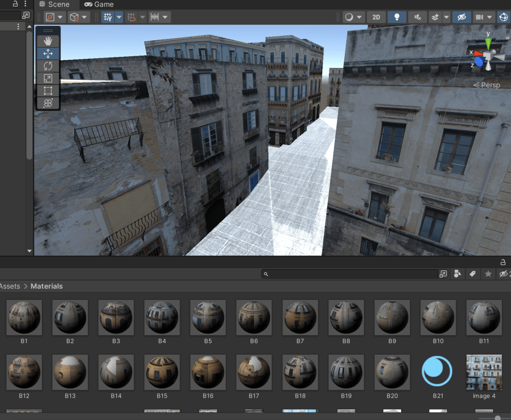This screenshot has width=511, height=420.
Task: Toggle scene visibility hidden-eye button
Action: [x=462, y=17]
